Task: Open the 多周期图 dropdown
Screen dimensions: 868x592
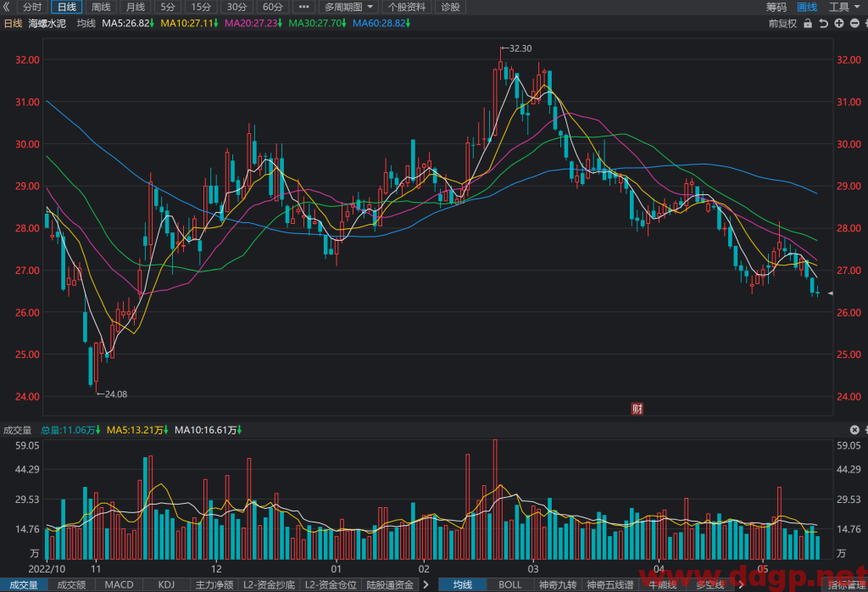Action: click(x=348, y=7)
